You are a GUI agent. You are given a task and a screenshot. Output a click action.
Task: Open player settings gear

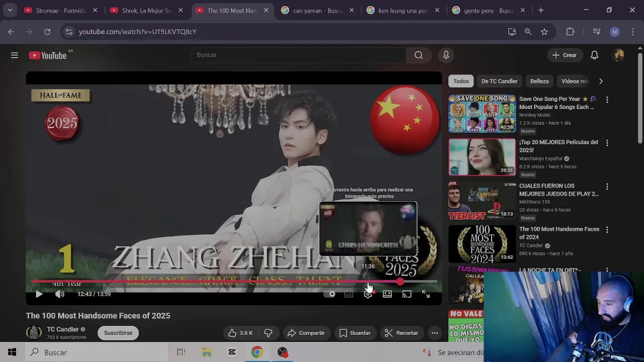(x=368, y=294)
